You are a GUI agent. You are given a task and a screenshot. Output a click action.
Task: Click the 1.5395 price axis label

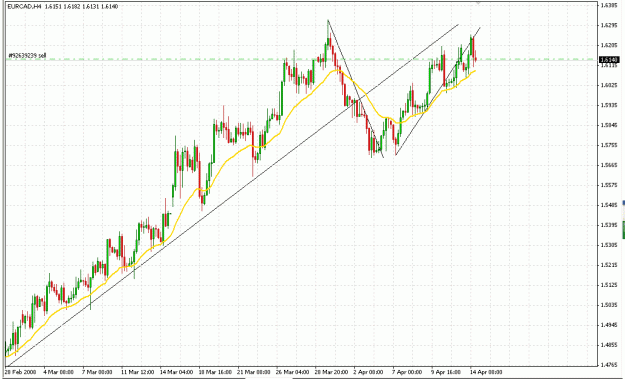tap(609, 225)
